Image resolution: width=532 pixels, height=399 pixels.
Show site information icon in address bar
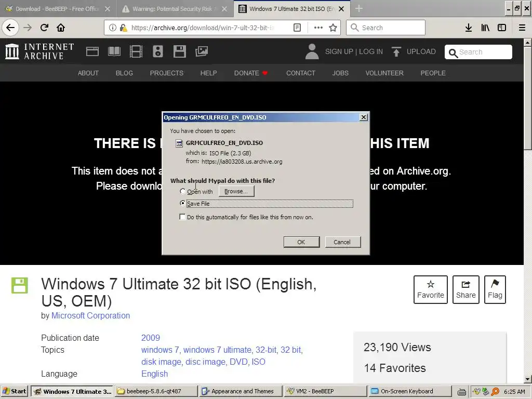coord(113,28)
